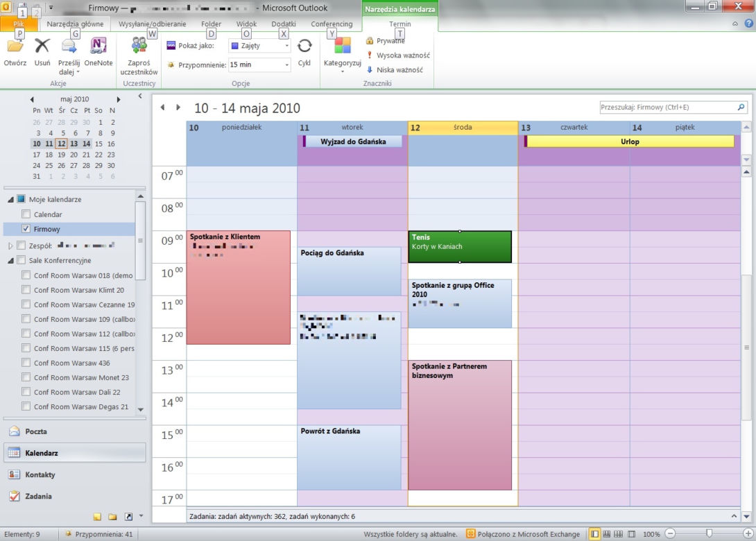Go to next week arrow
This screenshot has width=756, height=541.
tap(178, 108)
